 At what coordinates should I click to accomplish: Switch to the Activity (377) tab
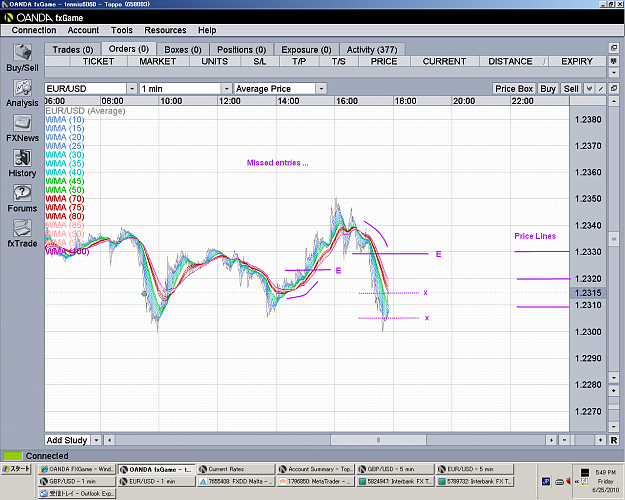[372, 50]
